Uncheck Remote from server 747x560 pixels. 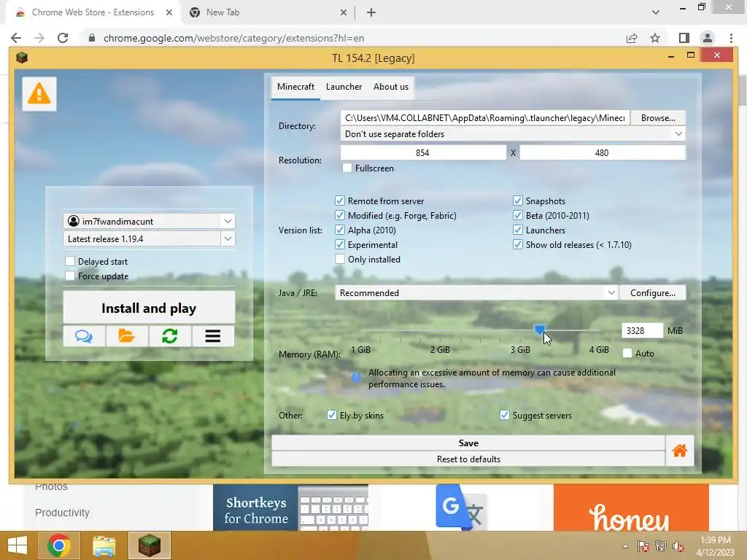[340, 201]
